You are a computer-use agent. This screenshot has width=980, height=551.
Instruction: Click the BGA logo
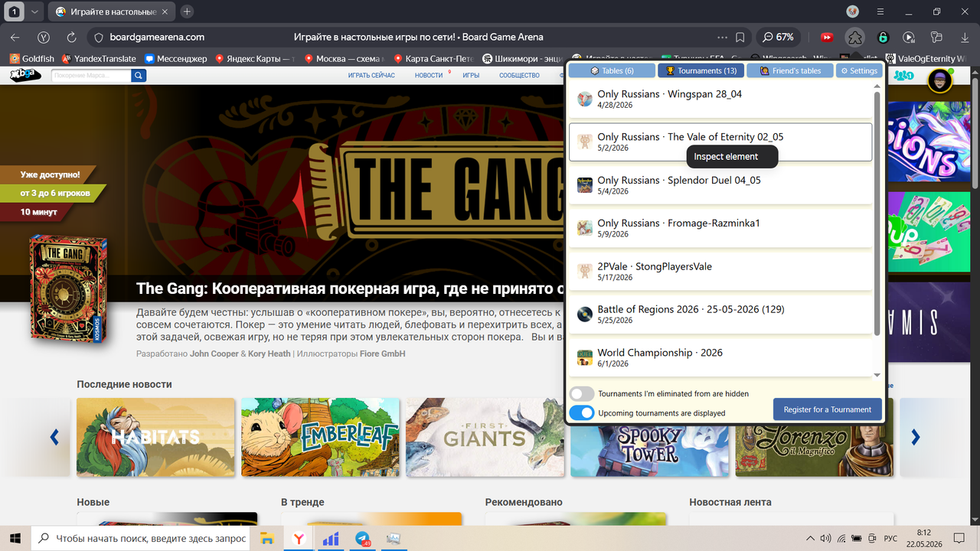coord(24,75)
